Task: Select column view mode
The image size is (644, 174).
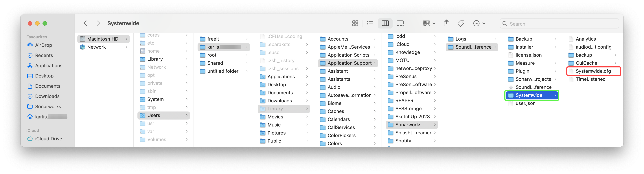Action: [x=385, y=23]
